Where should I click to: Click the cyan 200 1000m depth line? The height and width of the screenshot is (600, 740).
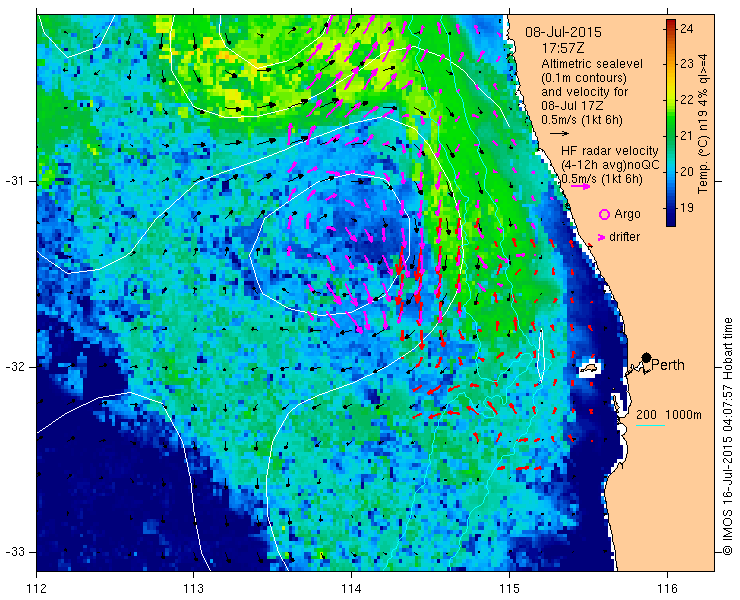[x=650, y=426]
